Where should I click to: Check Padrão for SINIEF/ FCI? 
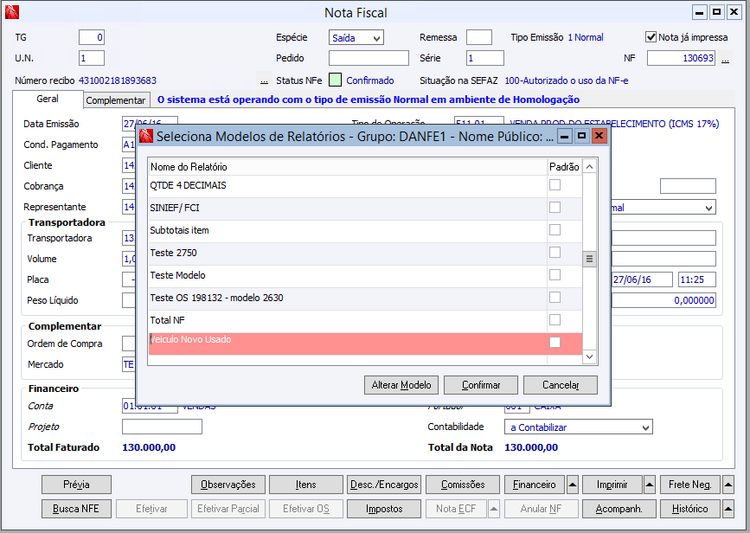tap(555, 207)
